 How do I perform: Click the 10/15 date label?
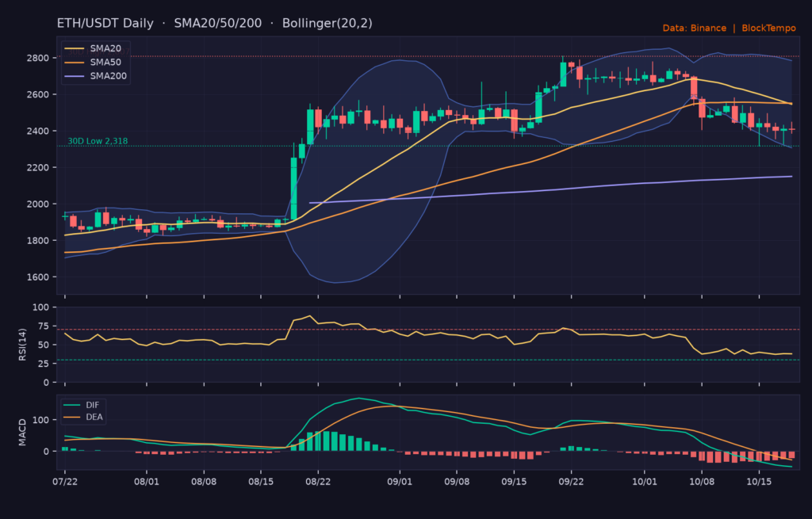tap(759, 482)
